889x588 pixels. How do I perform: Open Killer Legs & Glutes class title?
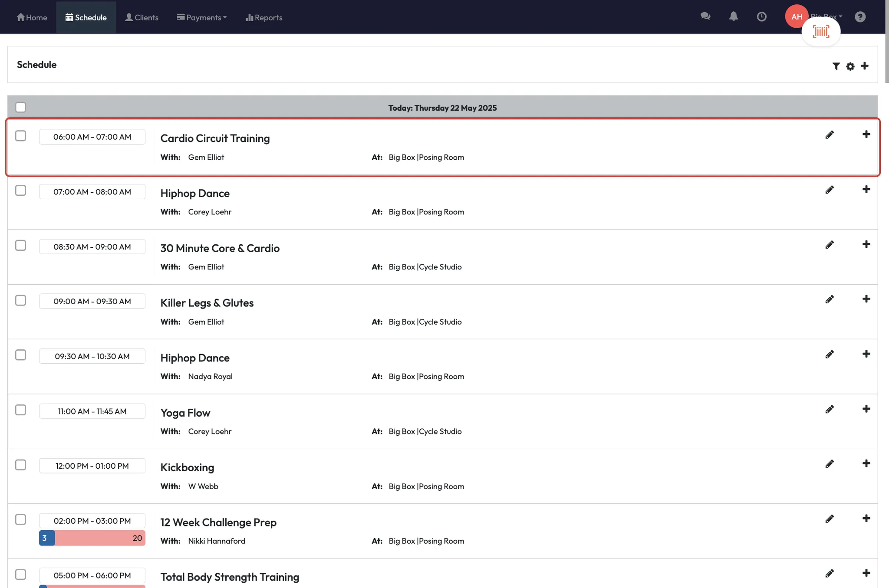point(207,303)
